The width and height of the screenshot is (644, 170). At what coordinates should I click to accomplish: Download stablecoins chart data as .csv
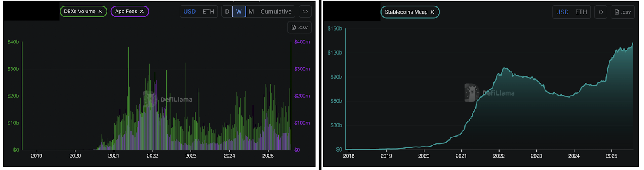point(622,12)
